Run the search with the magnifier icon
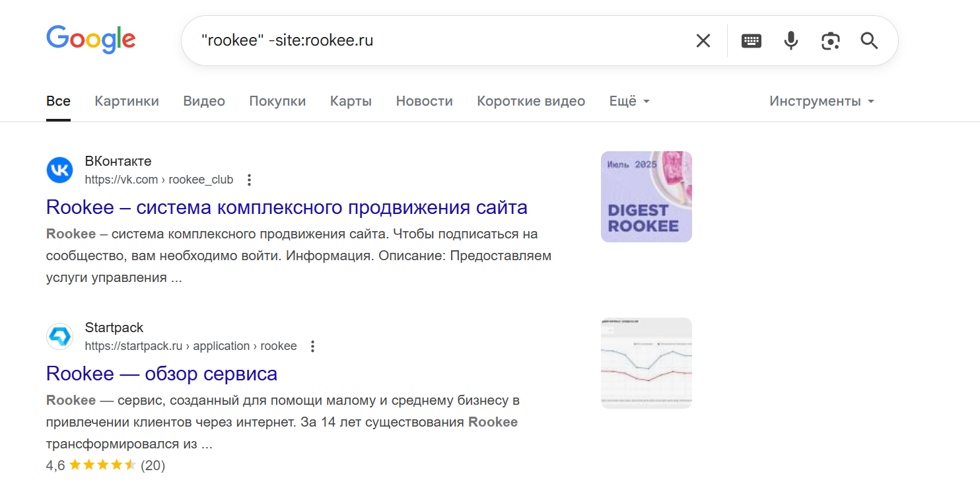980x488 pixels. [869, 40]
